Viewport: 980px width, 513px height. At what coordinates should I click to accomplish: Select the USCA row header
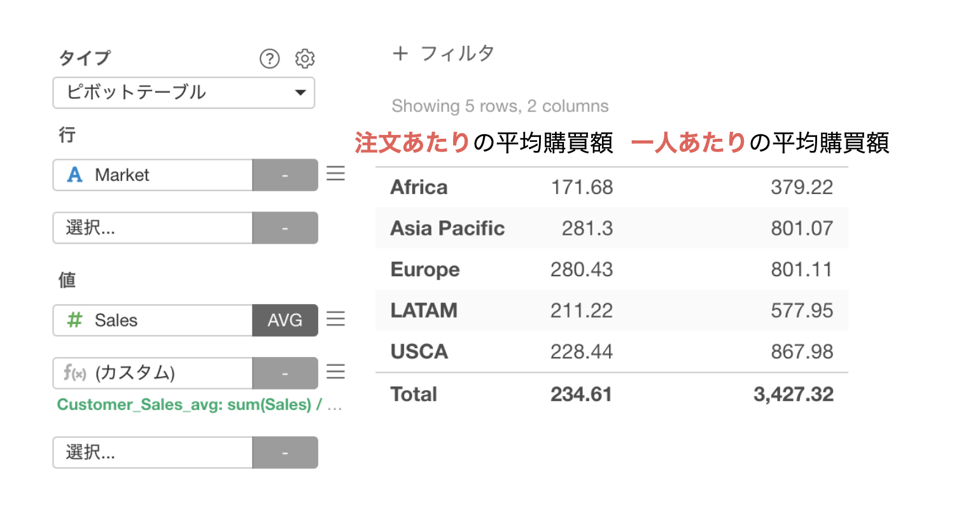pos(419,351)
